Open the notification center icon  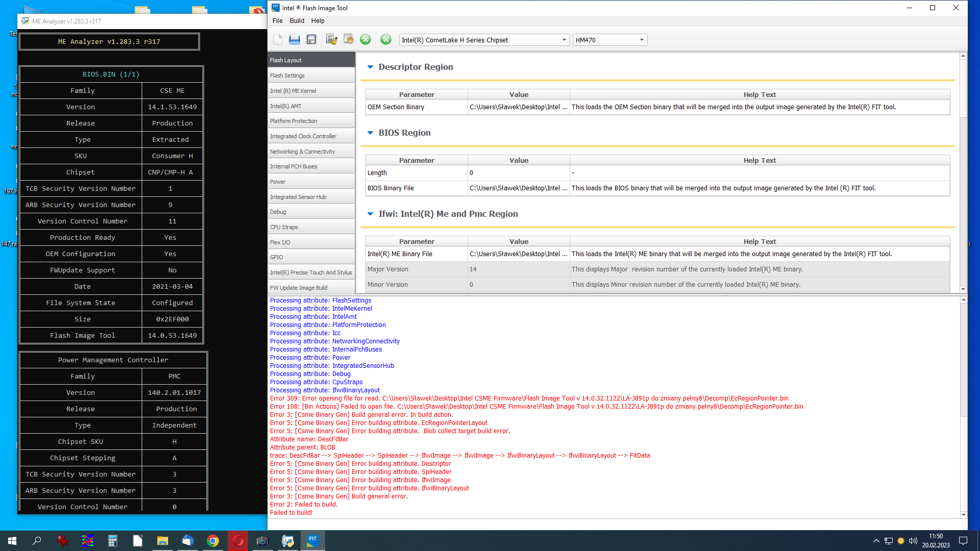(x=963, y=541)
